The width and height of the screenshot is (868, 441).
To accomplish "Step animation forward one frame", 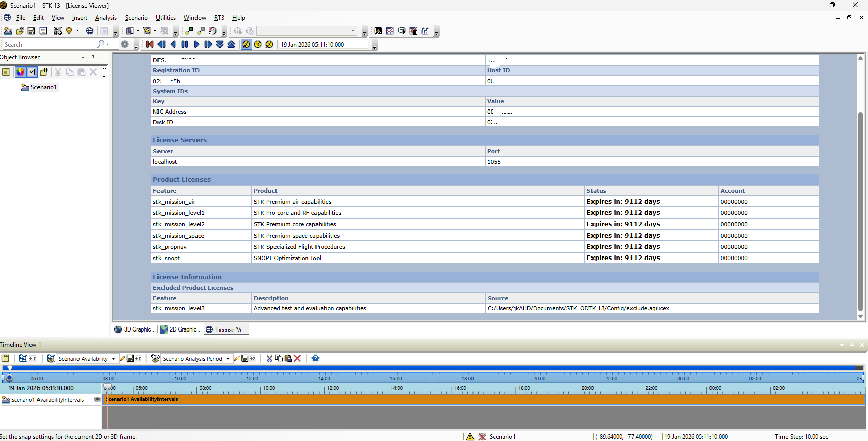I will (208, 44).
